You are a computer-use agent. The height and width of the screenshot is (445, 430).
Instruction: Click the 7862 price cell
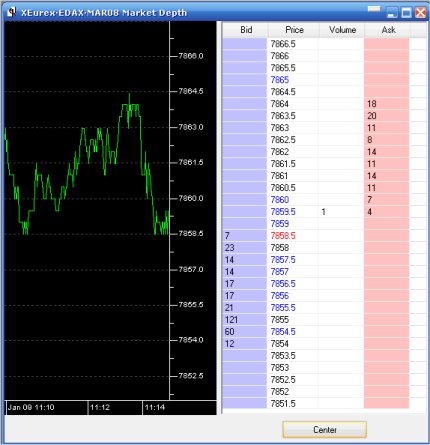292,152
